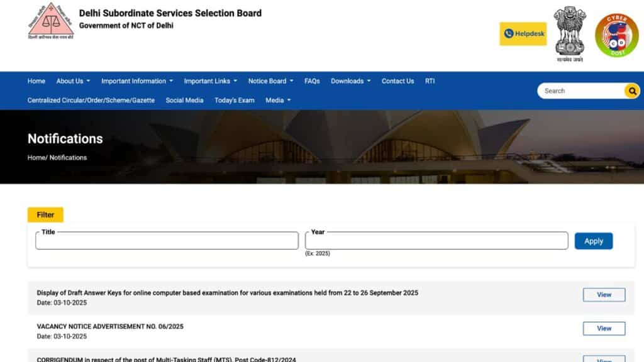Open the Downloads dropdown menu

[x=350, y=81]
